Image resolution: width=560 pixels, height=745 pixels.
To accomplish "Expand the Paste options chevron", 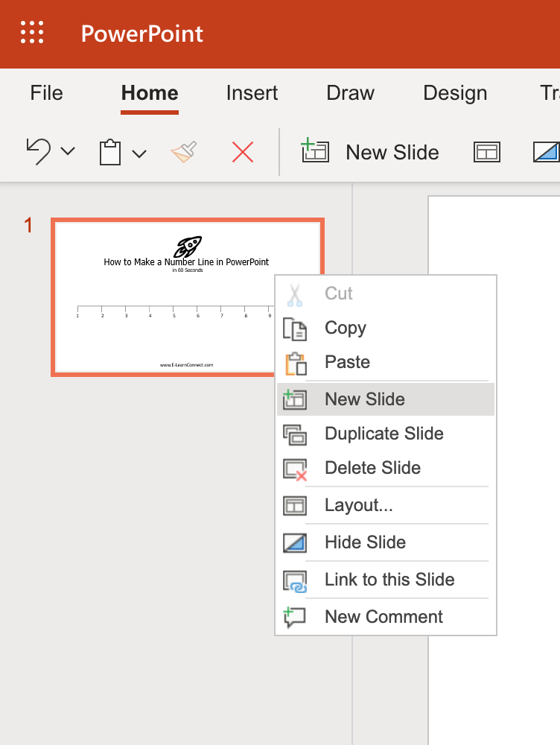I will pos(139,153).
